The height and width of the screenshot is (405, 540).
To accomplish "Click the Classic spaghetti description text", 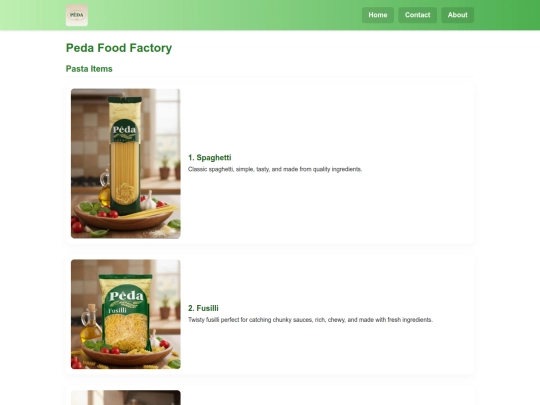I will [x=275, y=169].
